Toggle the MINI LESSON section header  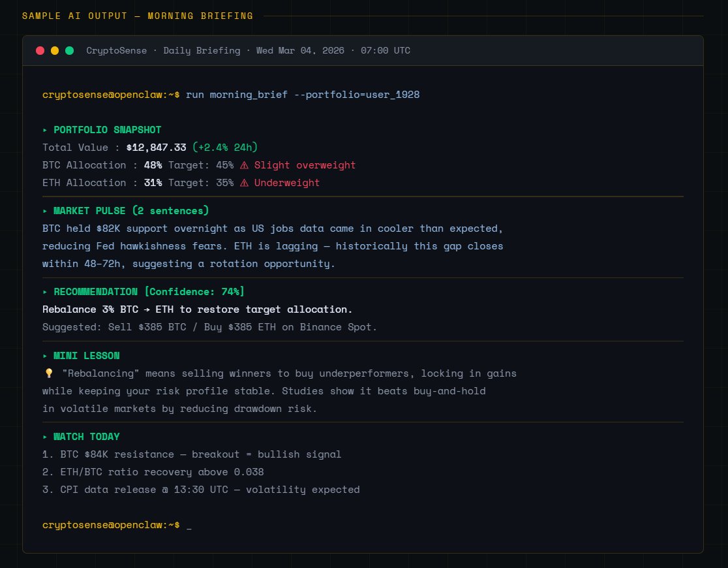pos(82,355)
